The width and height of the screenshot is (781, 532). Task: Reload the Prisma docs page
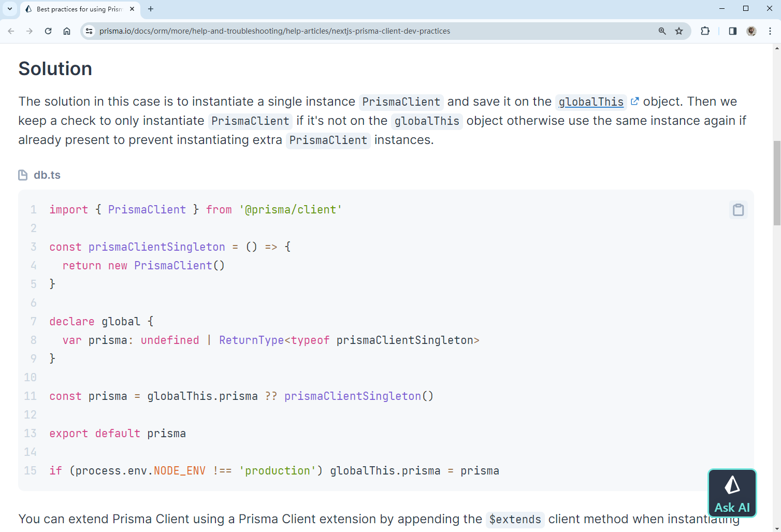(x=48, y=31)
